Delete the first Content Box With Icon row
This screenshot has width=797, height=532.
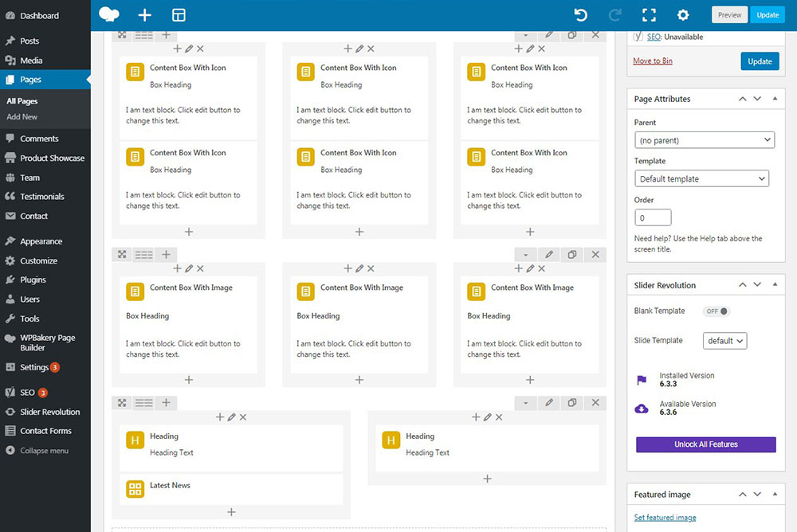(595, 35)
